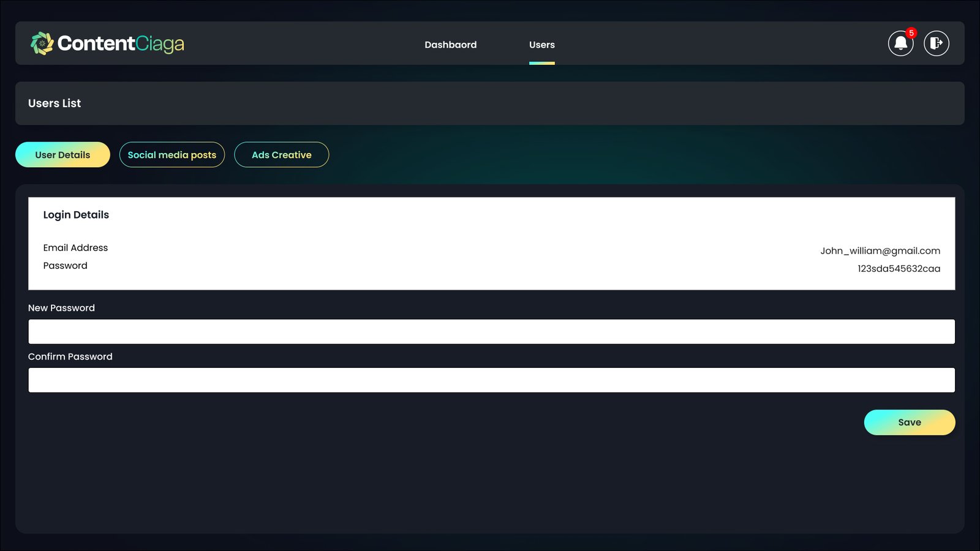Image resolution: width=980 pixels, height=551 pixels.
Task: Click the John_william@gmail.com email value
Action: [x=880, y=251]
